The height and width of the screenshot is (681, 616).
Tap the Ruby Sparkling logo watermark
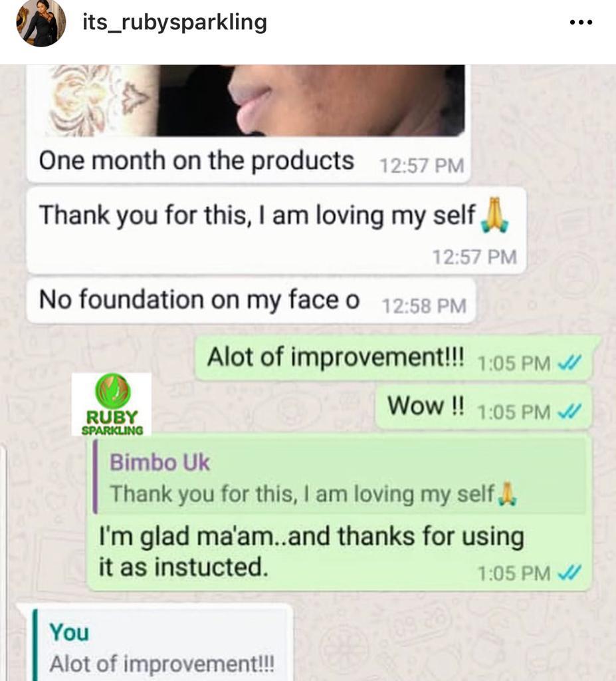pos(112,404)
